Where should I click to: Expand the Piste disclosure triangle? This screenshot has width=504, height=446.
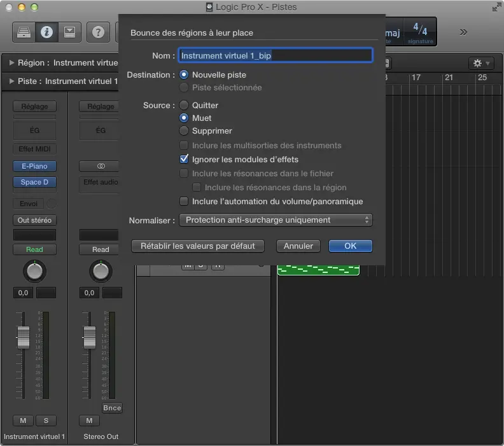(11, 81)
